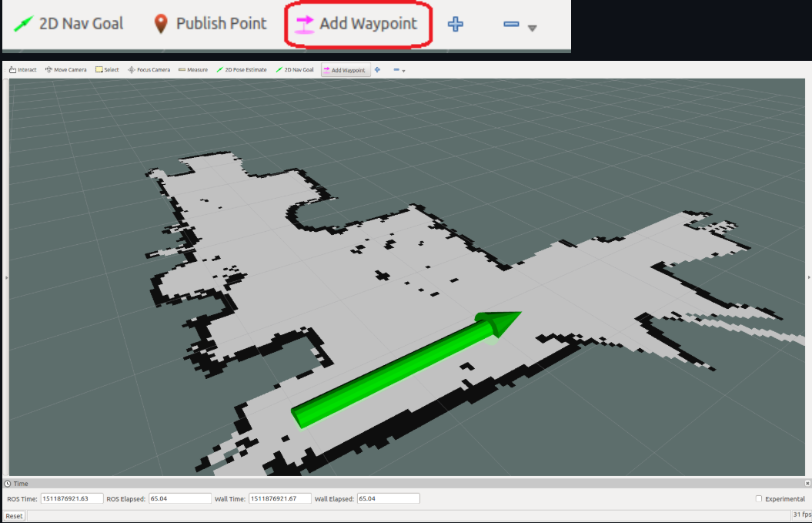Expand the left side panel collapse handle
Viewport: 812px width, 523px height.
coord(6,278)
